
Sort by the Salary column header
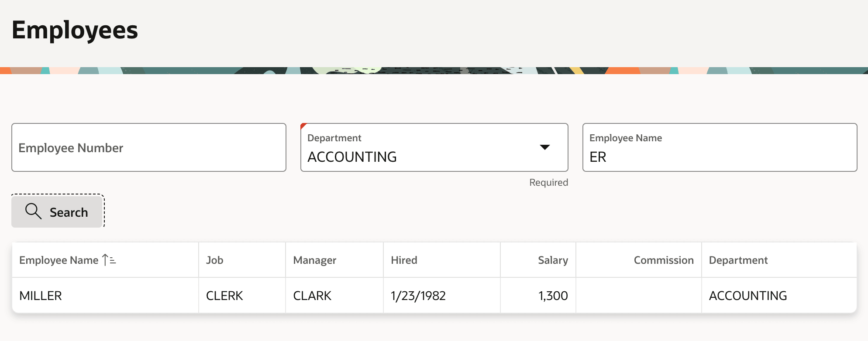point(553,260)
